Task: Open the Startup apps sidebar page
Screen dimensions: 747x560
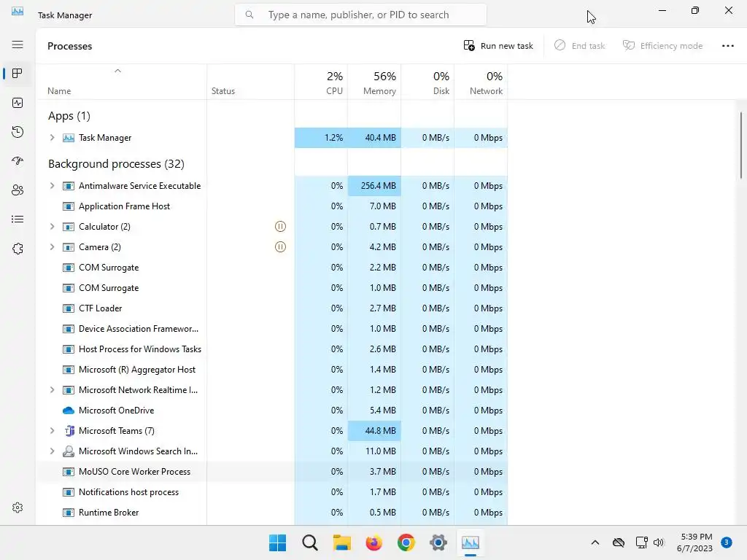Action: (x=18, y=161)
